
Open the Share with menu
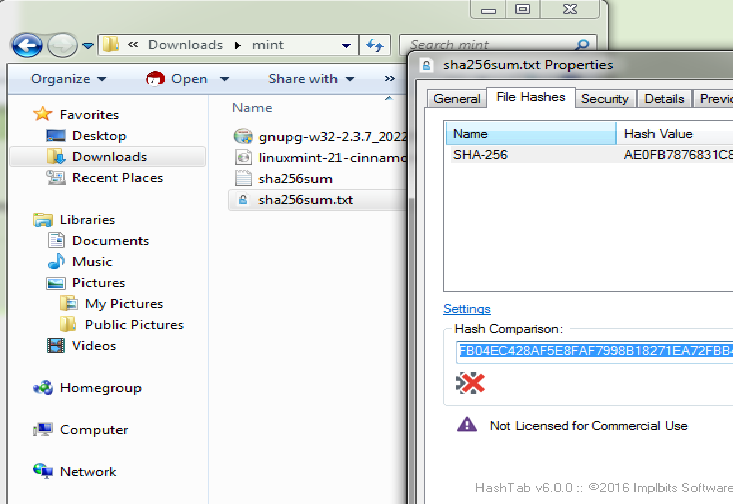pos(311,79)
